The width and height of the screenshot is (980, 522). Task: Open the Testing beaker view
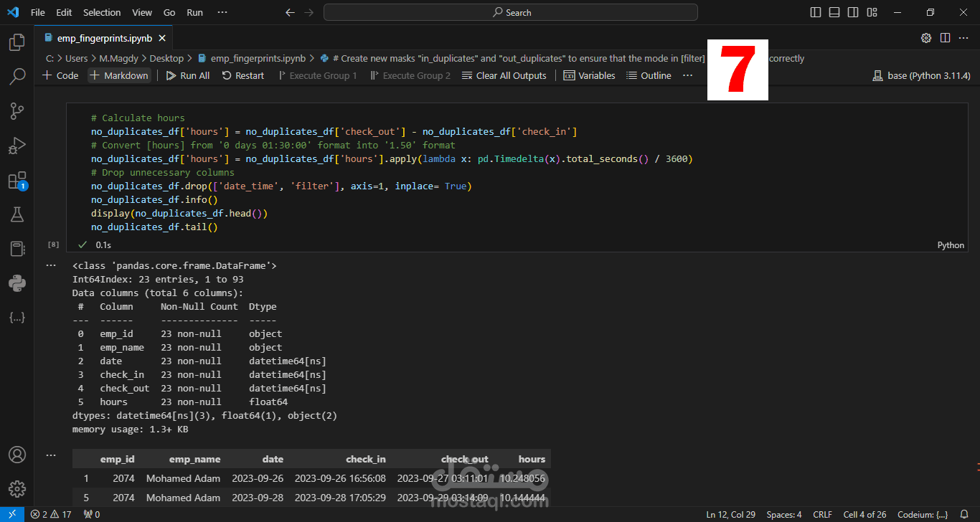tap(17, 214)
